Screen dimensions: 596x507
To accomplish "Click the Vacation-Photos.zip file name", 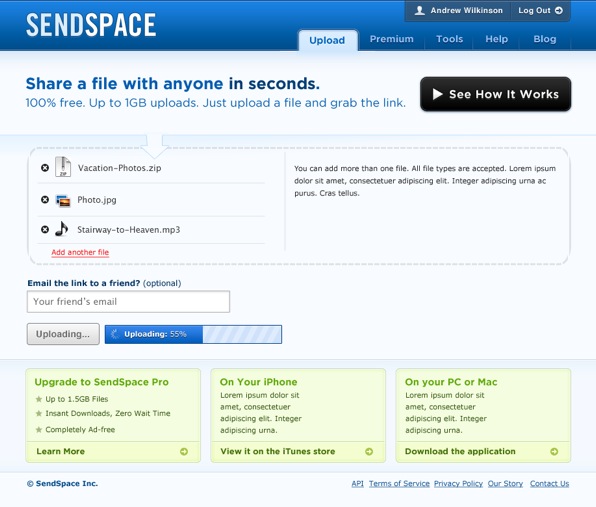I will [119, 168].
